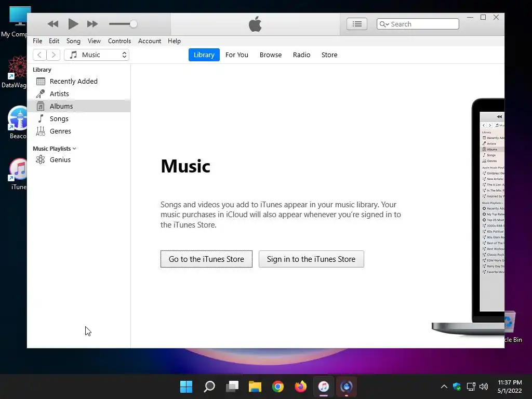
Task: Open the volume speaker tray icon
Action: coord(484,387)
